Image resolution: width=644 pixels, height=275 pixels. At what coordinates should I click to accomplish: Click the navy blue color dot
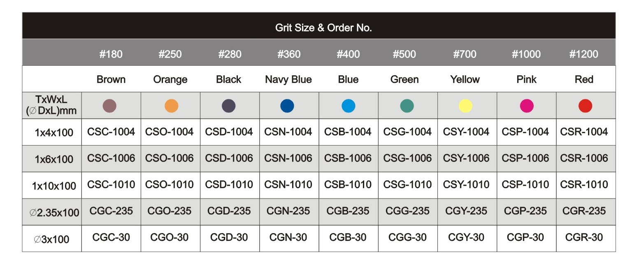[x=287, y=106]
